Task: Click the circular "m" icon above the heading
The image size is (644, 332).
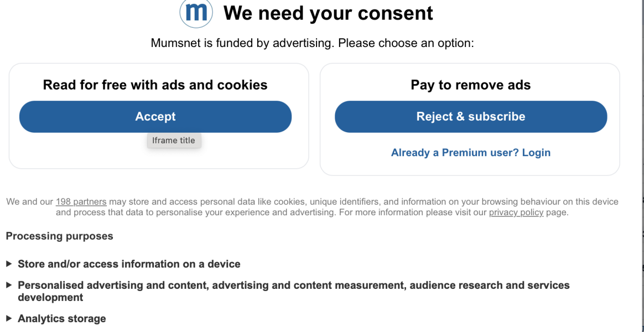Action: pos(196,12)
